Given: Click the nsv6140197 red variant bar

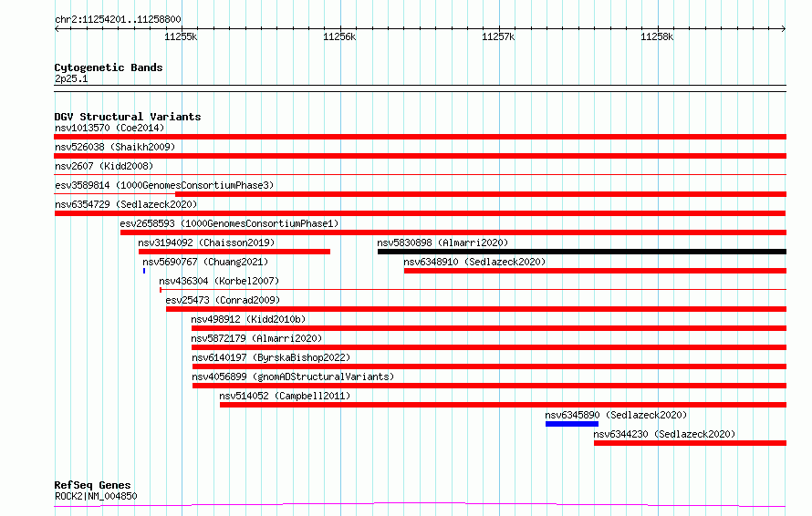Looking at the screenshot, I should pyautogui.click(x=489, y=366).
